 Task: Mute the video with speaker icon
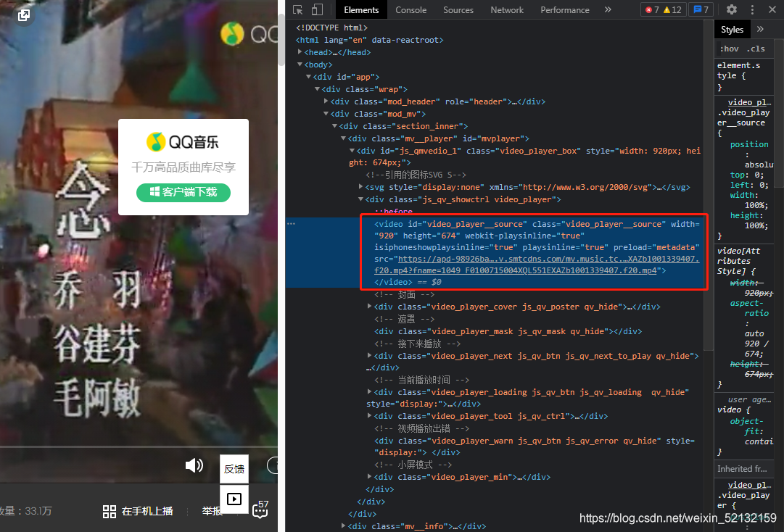(x=194, y=465)
